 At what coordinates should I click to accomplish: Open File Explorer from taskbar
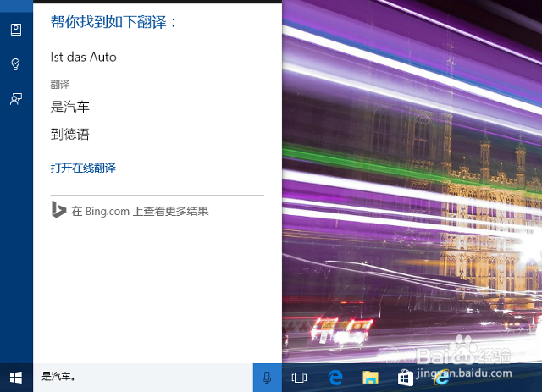(x=370, y=378)
